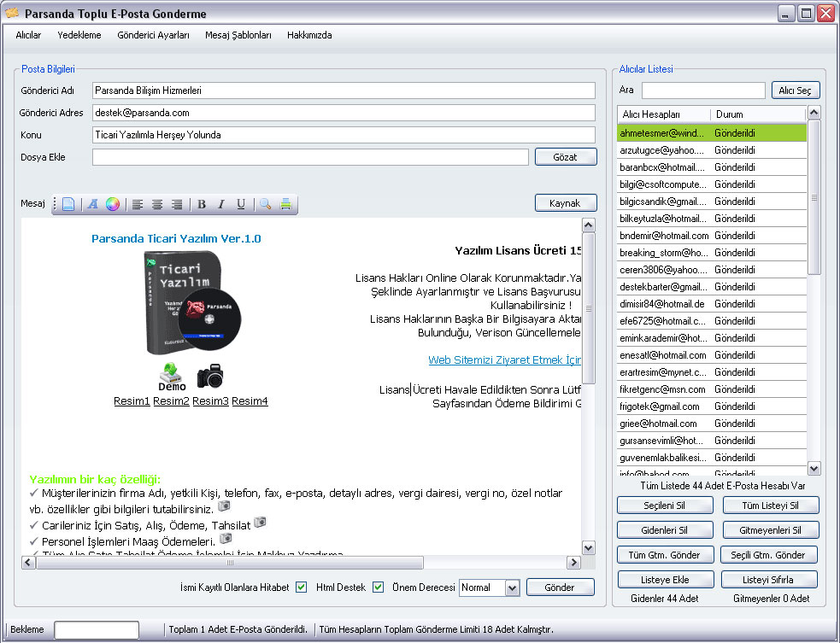Open the font style 'A' tool
Image resolution: width=840 pixels, height=643 pixels.
point(92,204)
